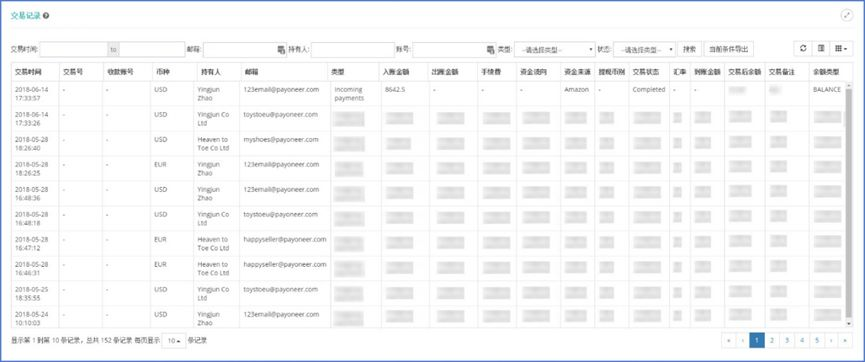Open the records-per-page 10 dropdown
Viewport: 865px width, 362px height.
click(174, 341)
